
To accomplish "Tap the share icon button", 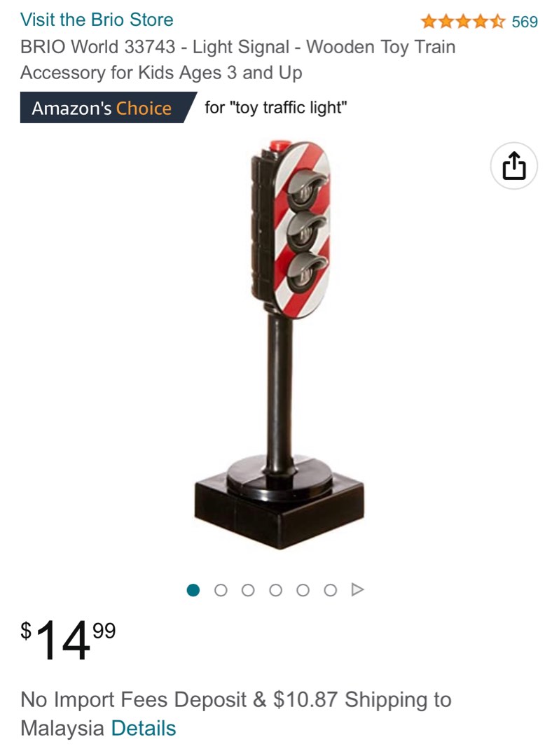I will (513, 166).
